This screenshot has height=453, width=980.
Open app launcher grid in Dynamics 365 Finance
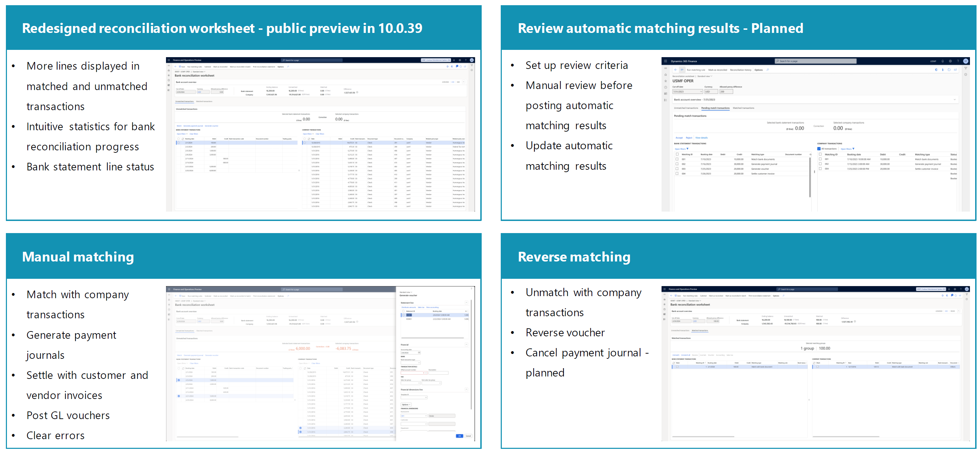coord(665,61)
